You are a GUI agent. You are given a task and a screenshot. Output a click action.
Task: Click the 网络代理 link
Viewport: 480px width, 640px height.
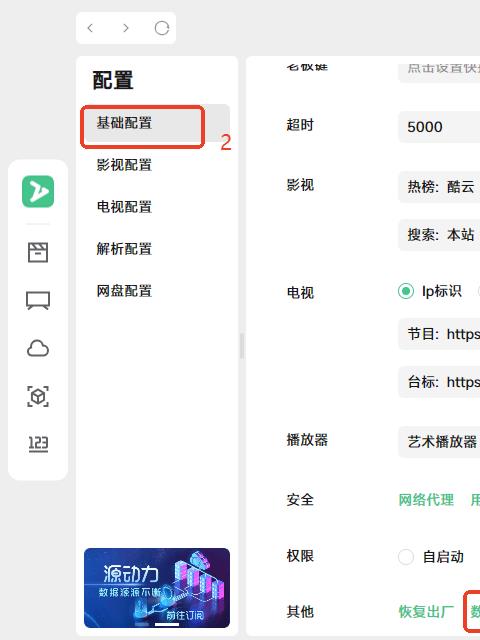(426, 500)
